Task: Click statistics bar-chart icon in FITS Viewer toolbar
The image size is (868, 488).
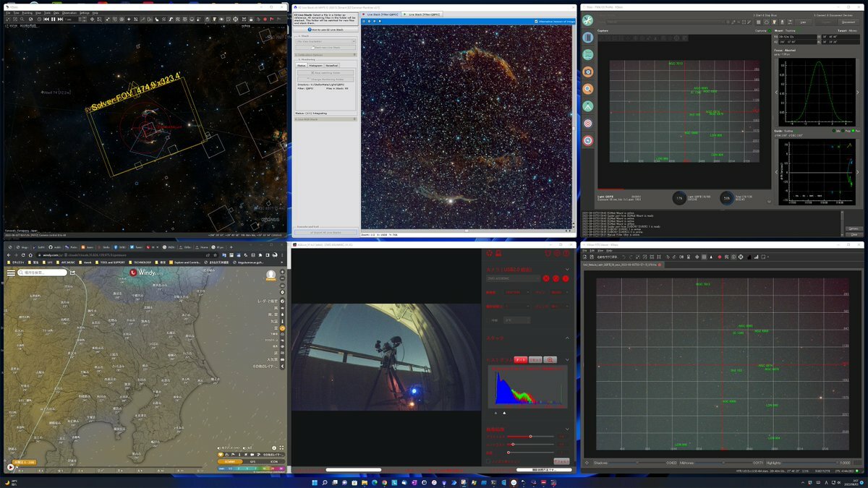Action: point(757,257)
